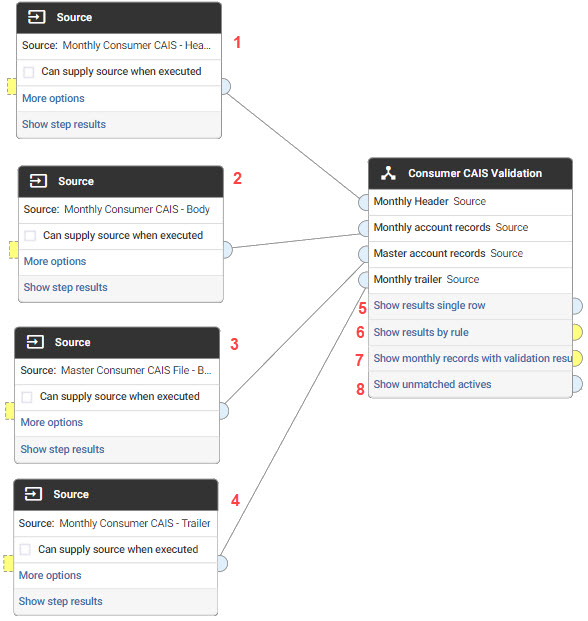Expand More options on the Master file source step
Image resolution: width=588 pixels, height=621 pixels.
52,422
